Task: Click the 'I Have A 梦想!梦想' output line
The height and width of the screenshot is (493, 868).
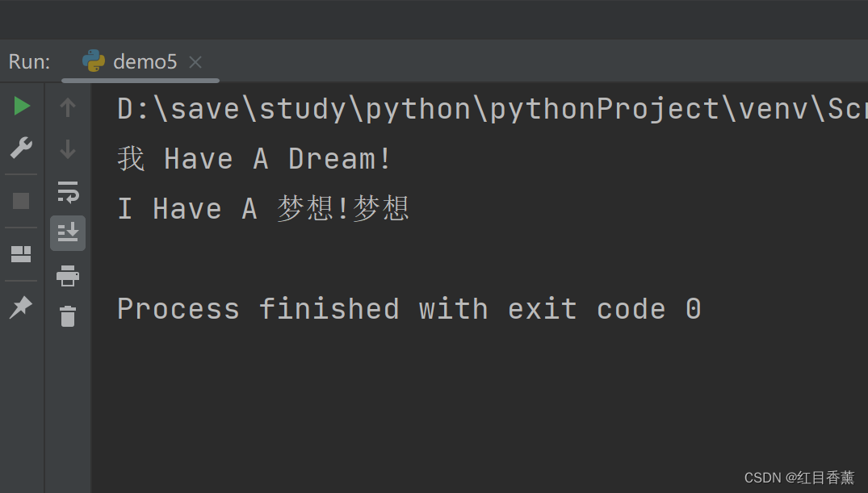Action: click(263, 209)
